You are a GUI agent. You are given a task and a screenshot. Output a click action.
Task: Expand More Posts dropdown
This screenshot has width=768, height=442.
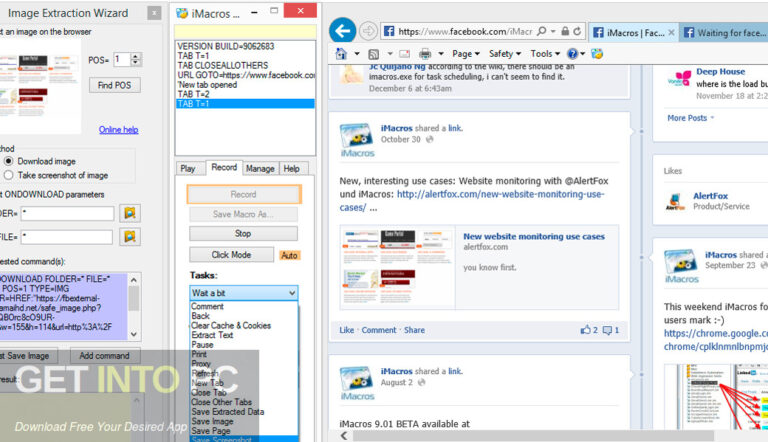click(x=691, y=118)
